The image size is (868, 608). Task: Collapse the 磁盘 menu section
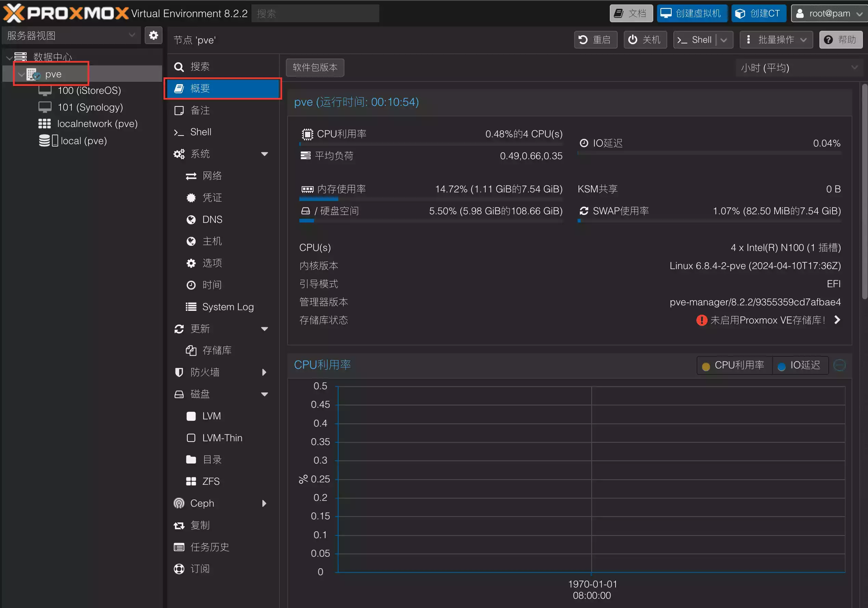pyautogui.click(x=264, y=394)
